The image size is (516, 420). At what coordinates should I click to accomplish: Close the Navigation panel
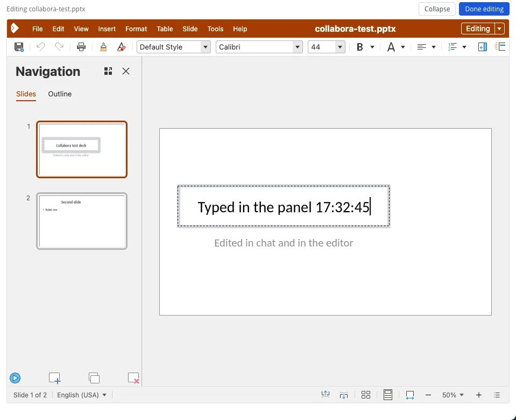point(126,71)
